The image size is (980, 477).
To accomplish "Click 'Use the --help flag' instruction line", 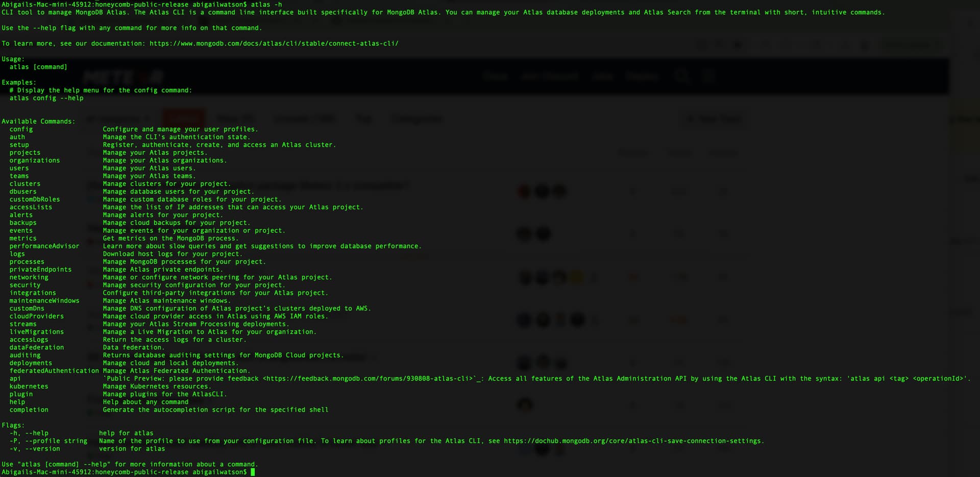I will coord(132,28).
